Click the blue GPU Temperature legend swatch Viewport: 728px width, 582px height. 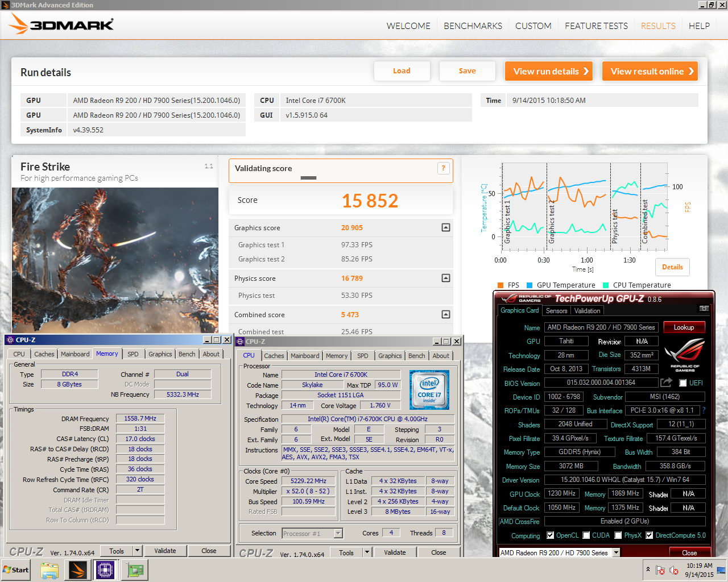tap(530, 285)
